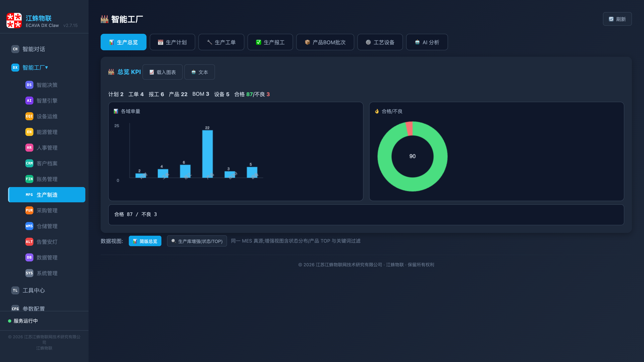Open the DS 智能决策 module
This screenshot has width=644, height=362.
[x=47, y=85]
